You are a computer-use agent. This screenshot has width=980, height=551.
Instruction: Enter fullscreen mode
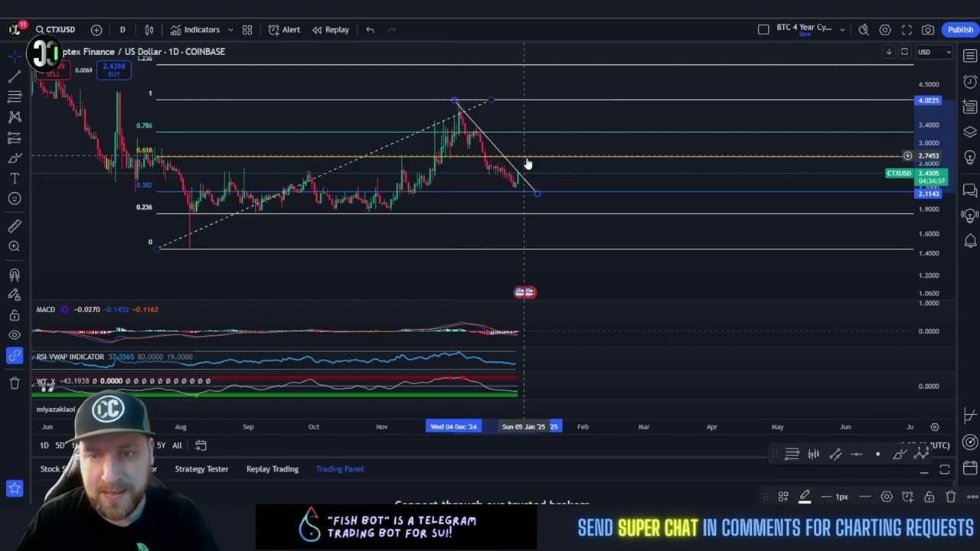point(906,30)
